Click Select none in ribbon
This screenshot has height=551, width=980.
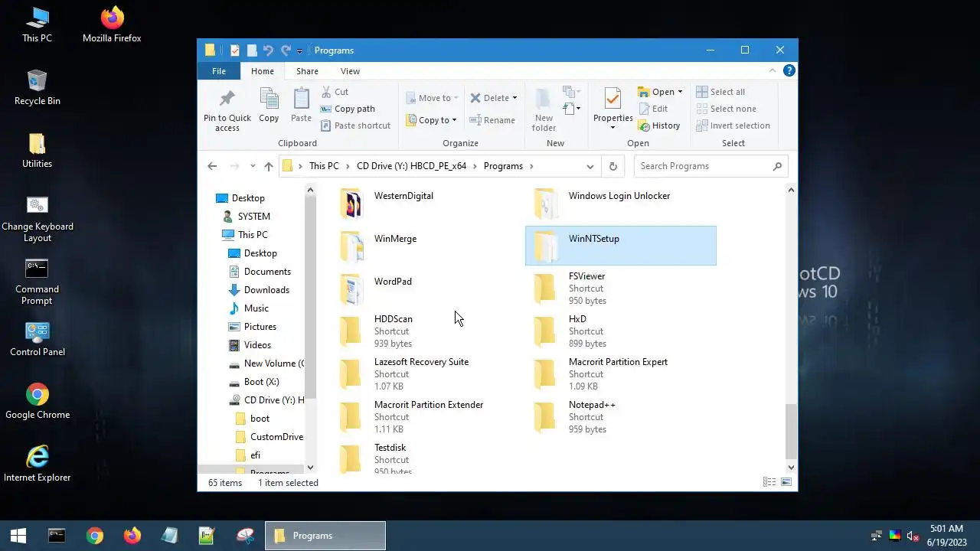point(726,109)
